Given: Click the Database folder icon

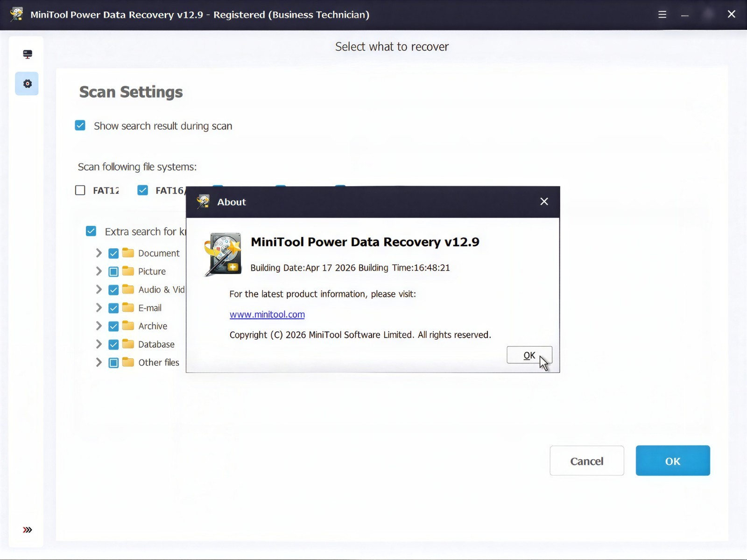Looking at the screenshot, I should pos(128,344).
